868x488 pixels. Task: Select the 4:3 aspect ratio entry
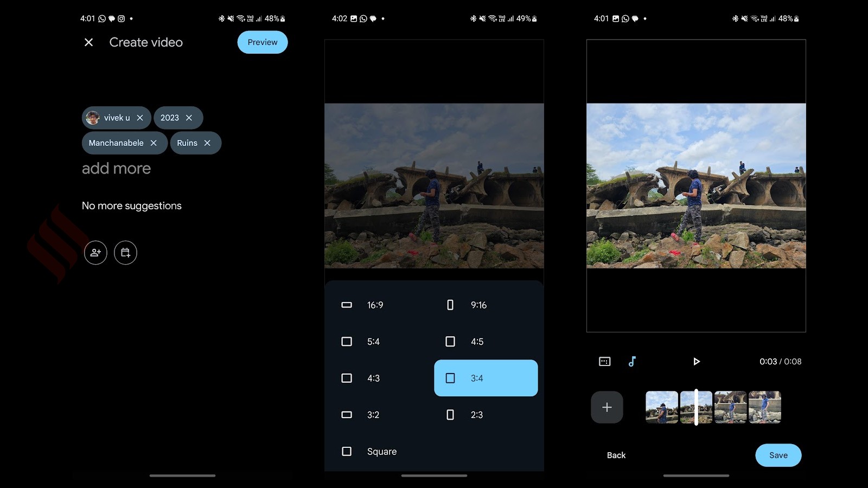tap(347, 378)
